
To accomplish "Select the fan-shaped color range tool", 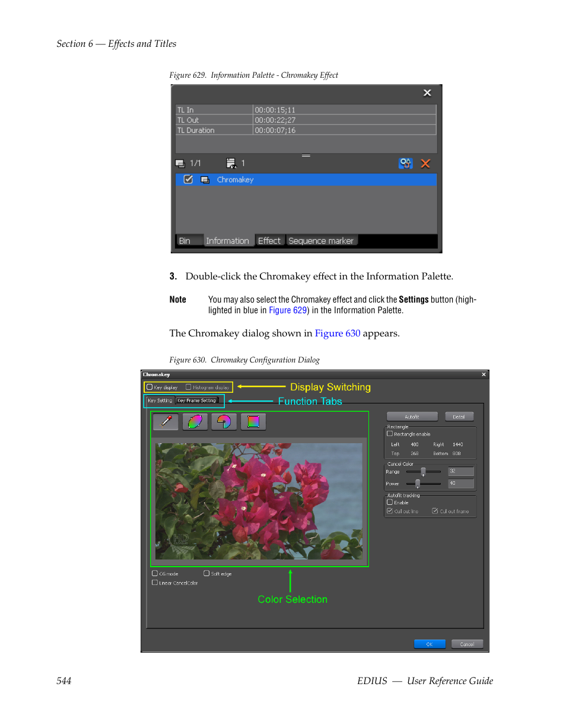I will [224, 422].
